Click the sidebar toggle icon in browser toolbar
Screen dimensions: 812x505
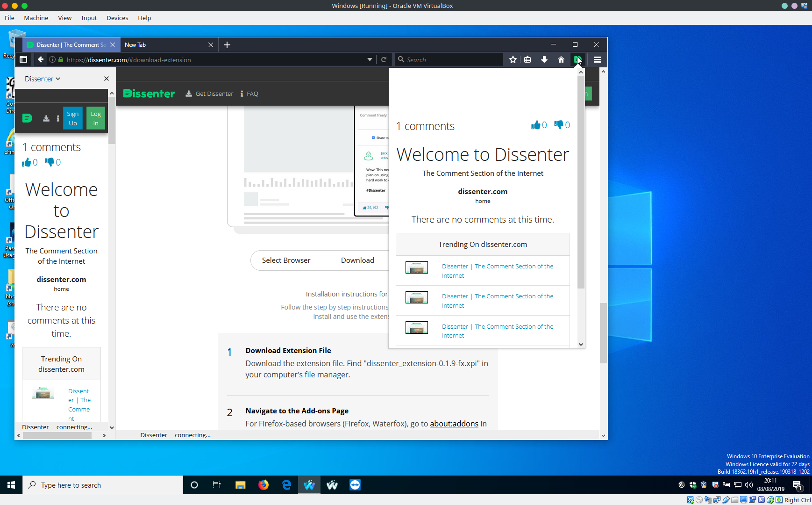(23, 59)
